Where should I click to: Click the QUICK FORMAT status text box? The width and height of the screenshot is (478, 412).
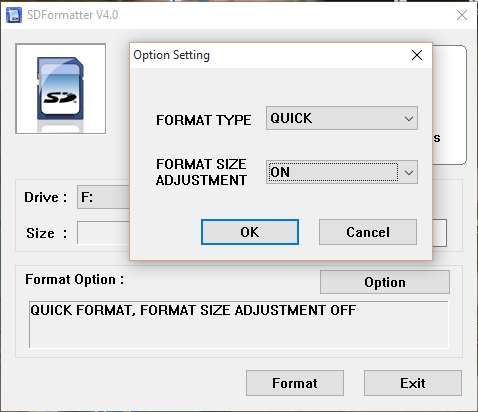click(x=239, y=325)
